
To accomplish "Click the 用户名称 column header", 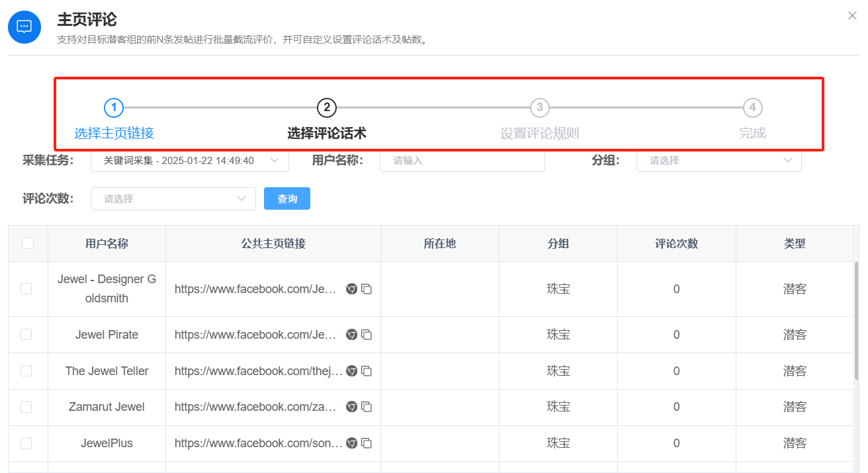I will point(107,243).
